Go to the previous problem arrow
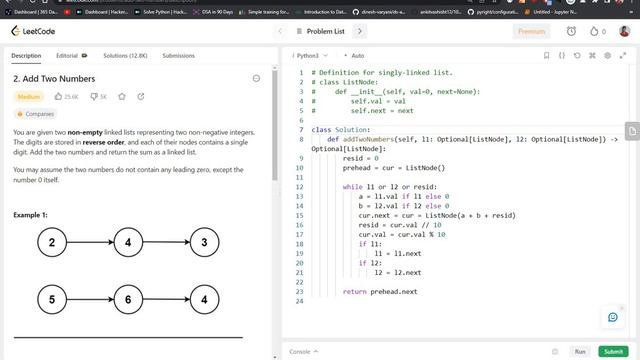This screenshot has width=640, height=360. (x=280, y=31)
